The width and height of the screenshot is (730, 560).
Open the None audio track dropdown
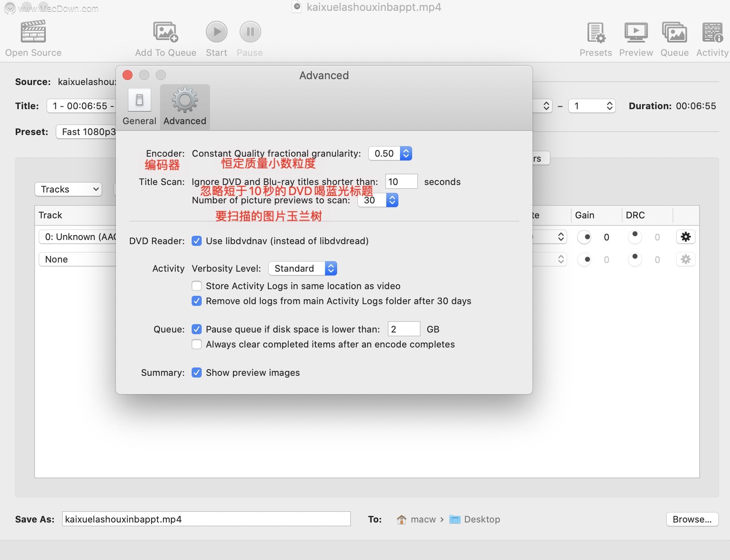[77, 259]
